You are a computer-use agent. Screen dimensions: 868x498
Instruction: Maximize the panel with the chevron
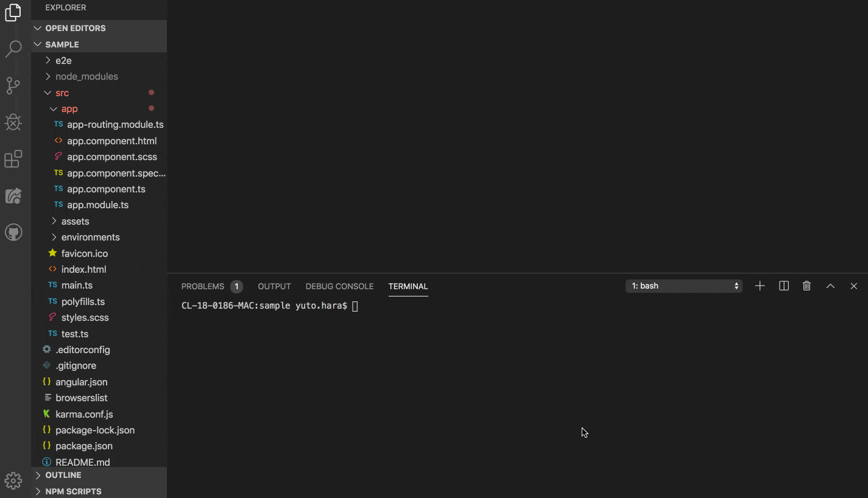point(830,286)
